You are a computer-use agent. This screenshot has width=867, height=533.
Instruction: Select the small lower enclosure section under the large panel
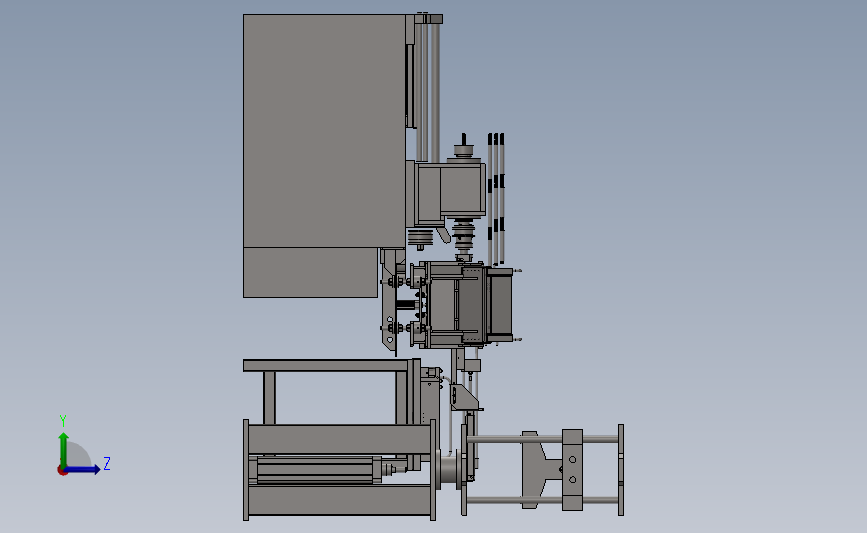click(x=310, y=273)
